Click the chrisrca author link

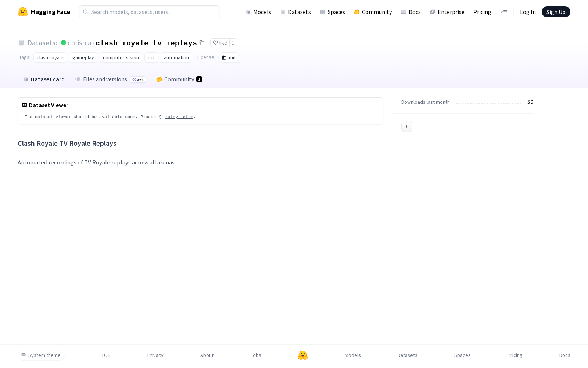pyautogui.click(x=79, y=43)
